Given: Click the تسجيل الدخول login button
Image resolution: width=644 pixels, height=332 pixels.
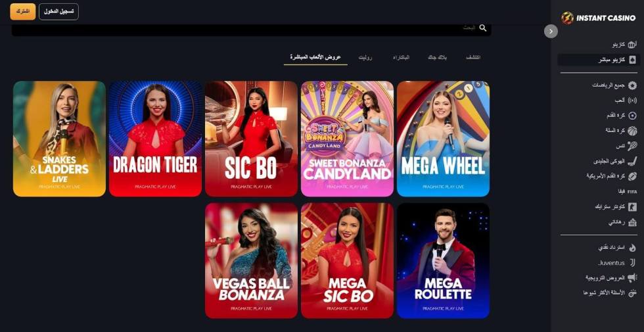Looking at the screenshot, I should coord(58,12).
